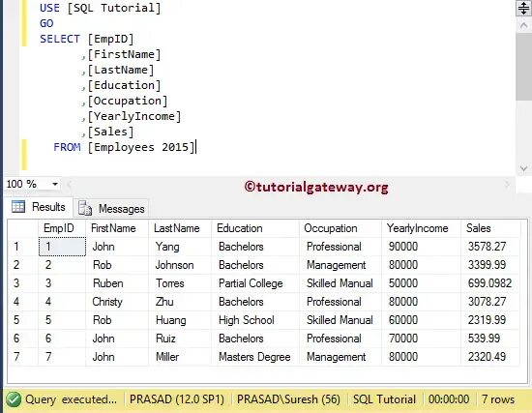Place cursor on the 'USE [SQL Tutorial]' line

point(100,8)
